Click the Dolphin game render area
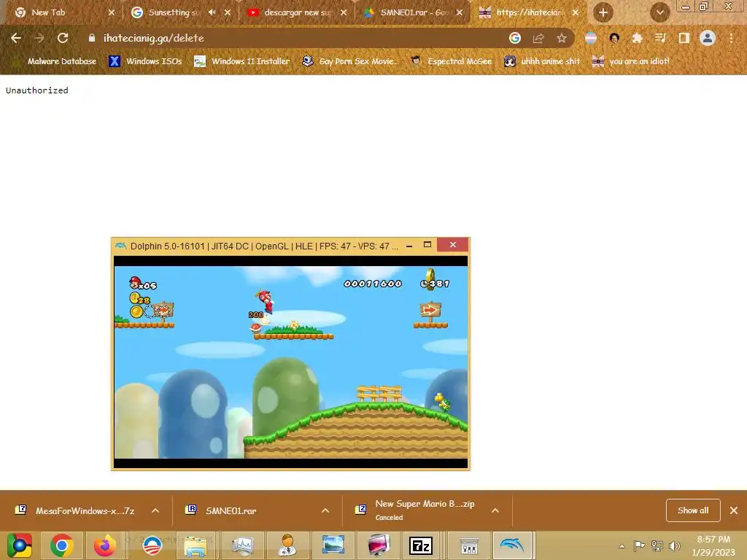The height and width of the screenshot is (560, 747). [x=290, y=362]
